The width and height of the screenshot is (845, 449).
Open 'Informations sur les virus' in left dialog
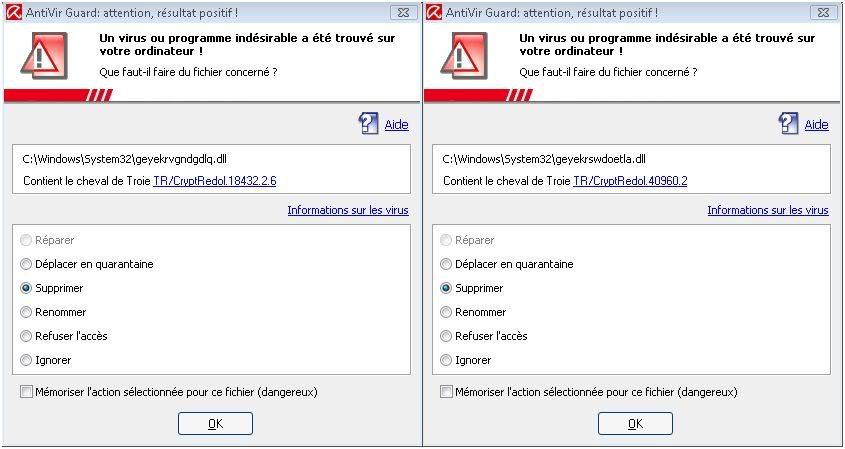tap(348, 210)
